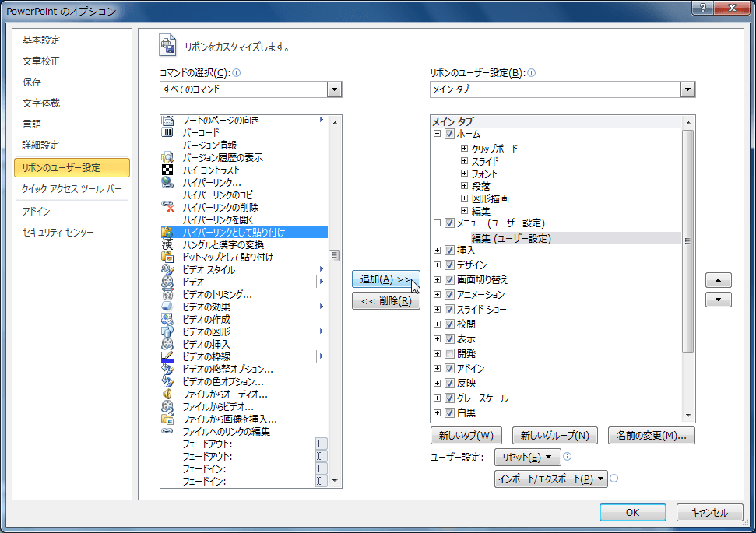Image resolution: width=756 pixels, height=533 pixels.
Task: Uncheck the アニメーション checkbox
Action: [x=449, y=294]
